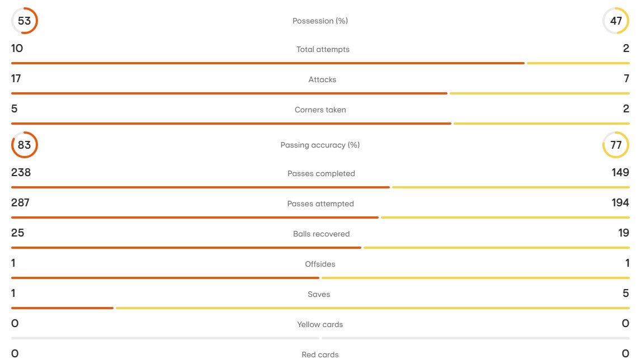Click the Yellow cards label

(x=320, y=325)
